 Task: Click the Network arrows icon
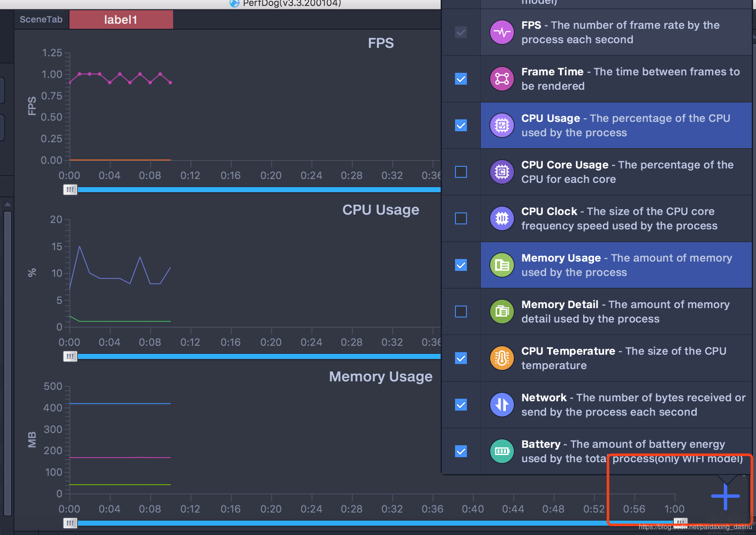click(x=502, y=405)
